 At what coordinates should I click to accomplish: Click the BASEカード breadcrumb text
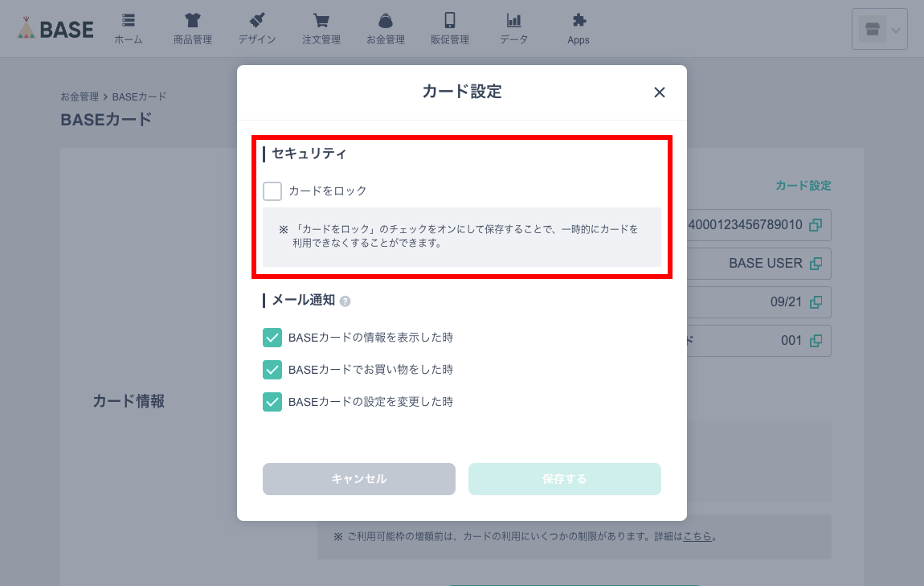click(139, 96)
